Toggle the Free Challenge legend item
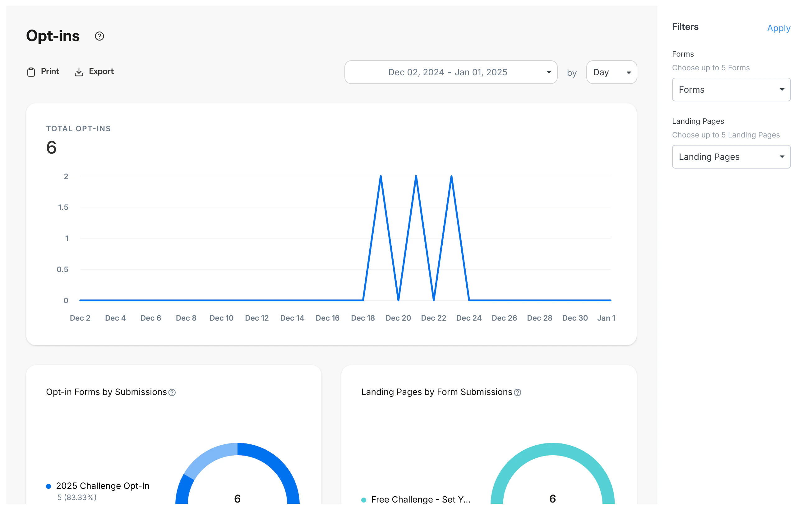Viewport: 812px width, 510px height. pos(364,499)
